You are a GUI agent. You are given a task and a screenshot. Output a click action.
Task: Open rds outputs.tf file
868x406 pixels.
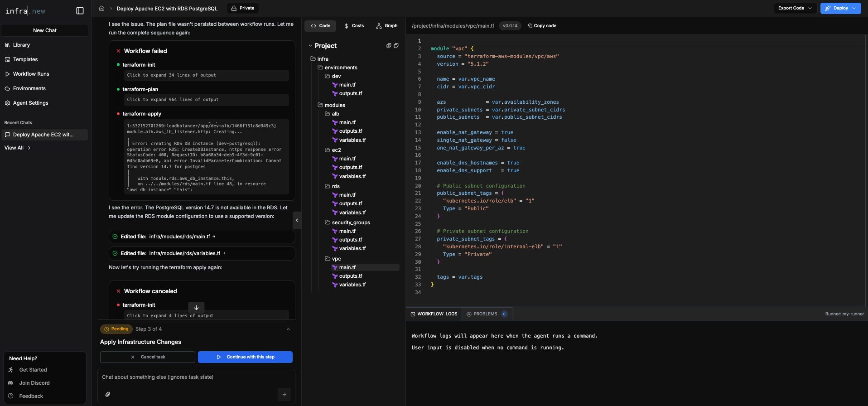click(x=347, y=203)
